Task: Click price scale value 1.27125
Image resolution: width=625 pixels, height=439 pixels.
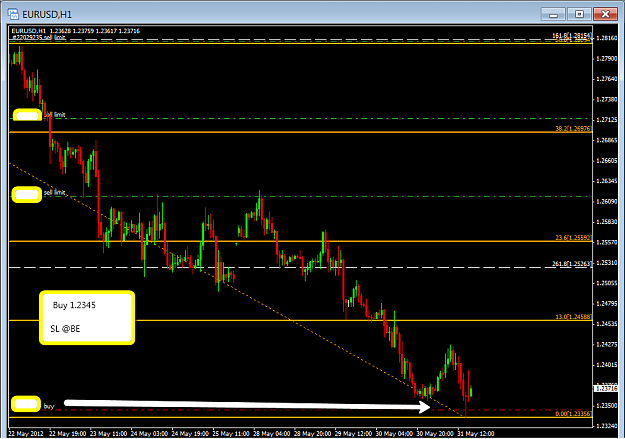Action: (606, 120)
